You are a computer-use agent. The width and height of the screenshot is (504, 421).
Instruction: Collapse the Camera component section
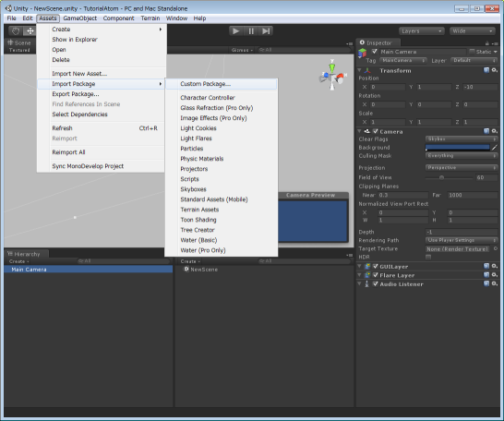click(x=359, y=131)
